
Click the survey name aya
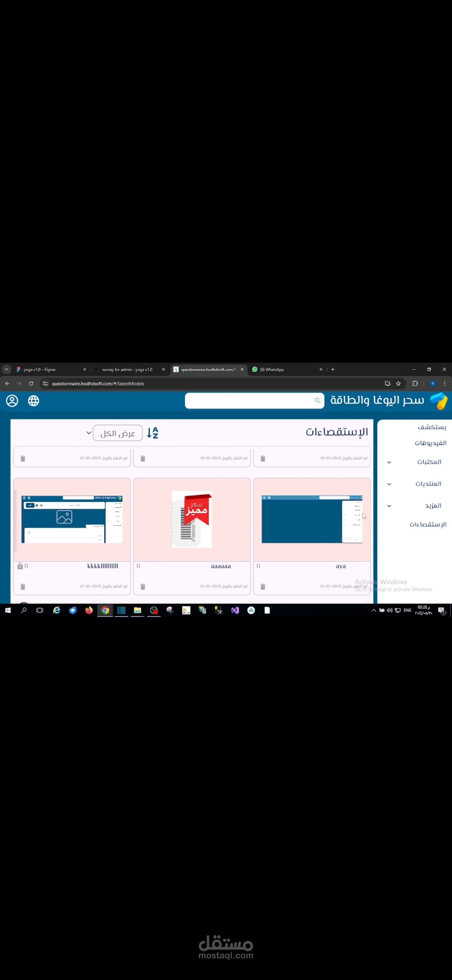pos(341,566)
